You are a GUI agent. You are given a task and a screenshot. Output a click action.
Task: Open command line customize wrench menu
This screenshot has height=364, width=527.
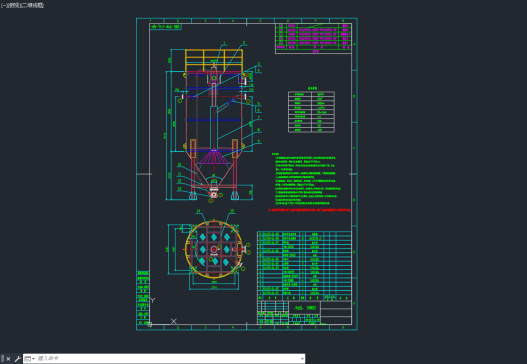17,359
